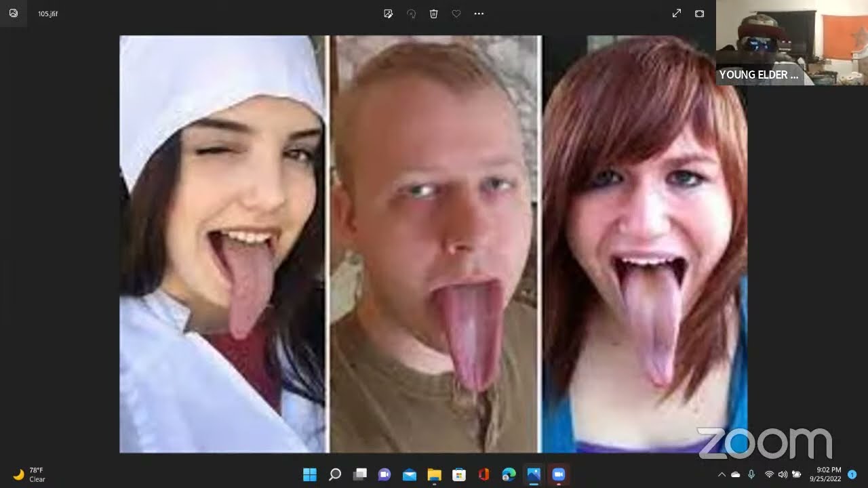Open Mail app from taskbar
This screenshot has width=868, height=488.
click(x=410, y=474)
